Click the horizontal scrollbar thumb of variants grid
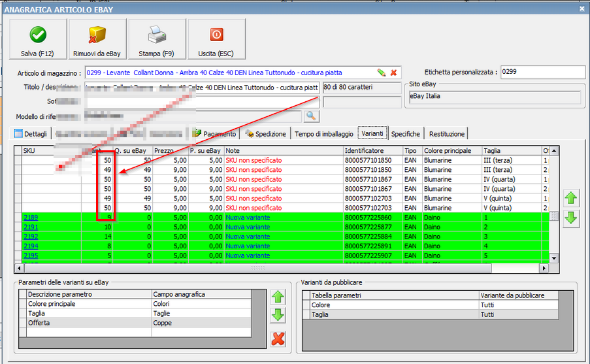The height and width of the screenshot is (364, 590). [x=257, y=268]
